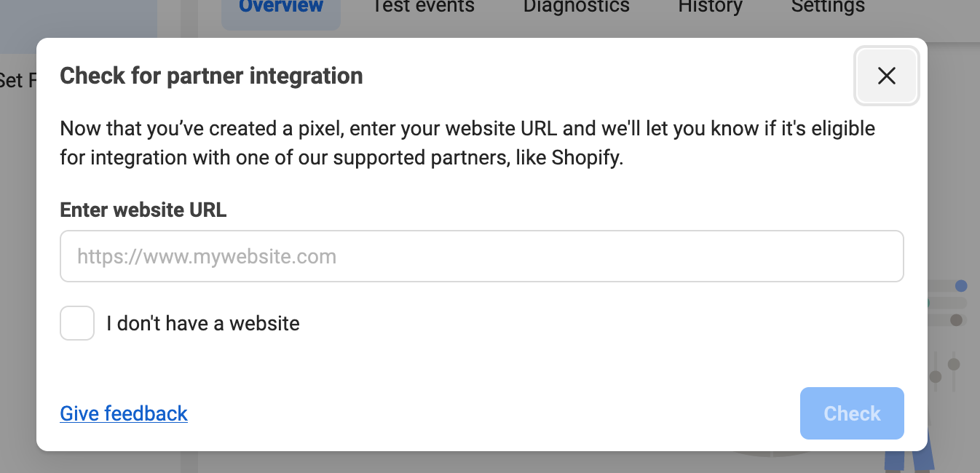The width and height of the screenshot is (980, 473).
Task: Switch to the Overview tab
Action: click(x=281, y=7)
